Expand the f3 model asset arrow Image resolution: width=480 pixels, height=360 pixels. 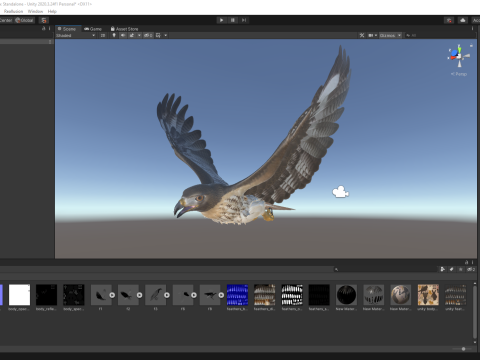coord(167,295)
